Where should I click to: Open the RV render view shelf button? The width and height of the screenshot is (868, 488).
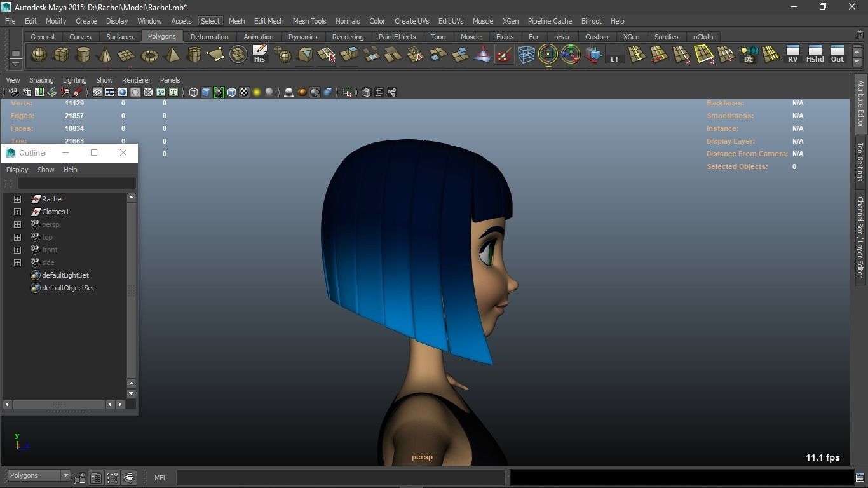click(792, 55)
